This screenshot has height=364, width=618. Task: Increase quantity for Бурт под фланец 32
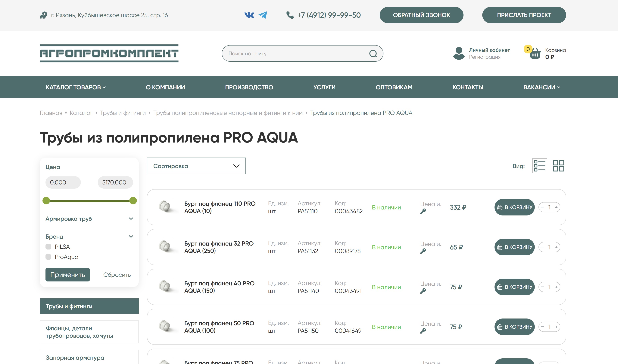[556, 247]
